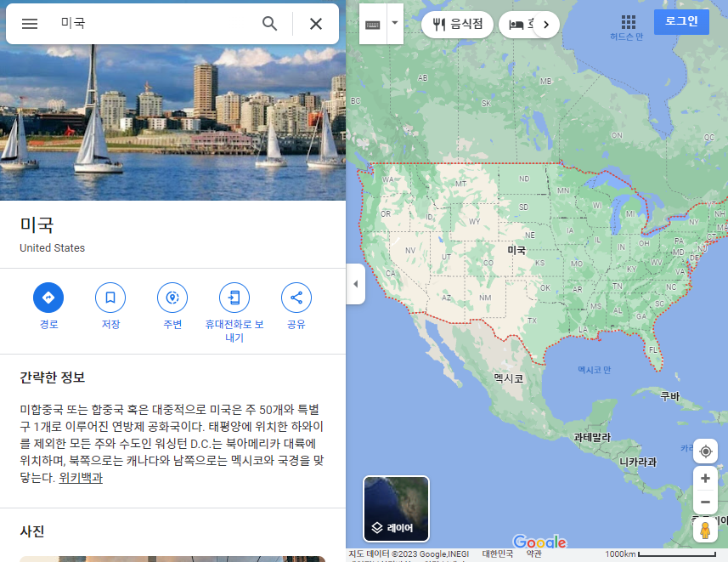Click the 간략한 정보 heading
Screen dimensions: 728x562
pyautogui.click(x=53, y=377)
